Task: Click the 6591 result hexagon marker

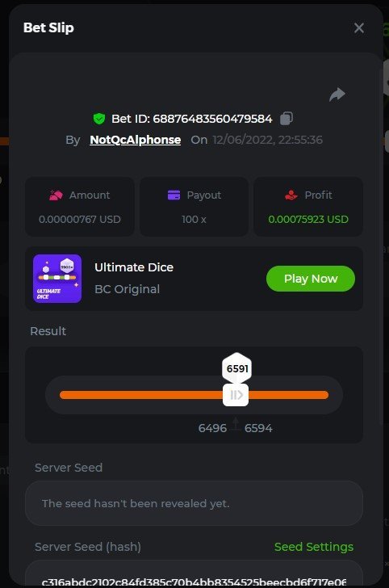Action: [237, 368]
